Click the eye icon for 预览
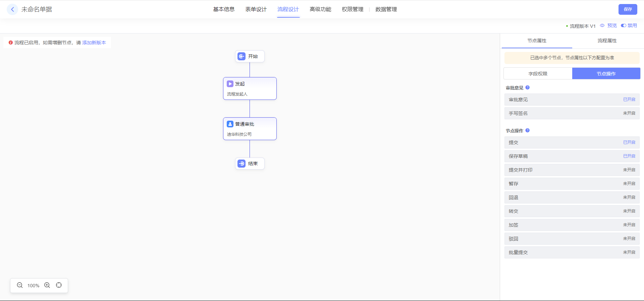The height and width of the screenshot is (301, 644). pyautogui.click(x=602, y=25)
